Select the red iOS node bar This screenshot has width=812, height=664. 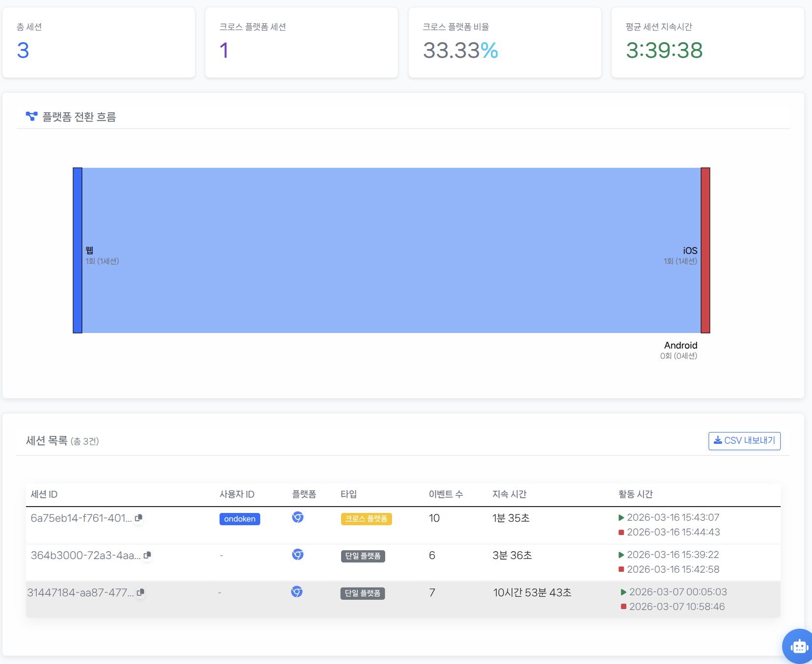[x=705, y=250]
